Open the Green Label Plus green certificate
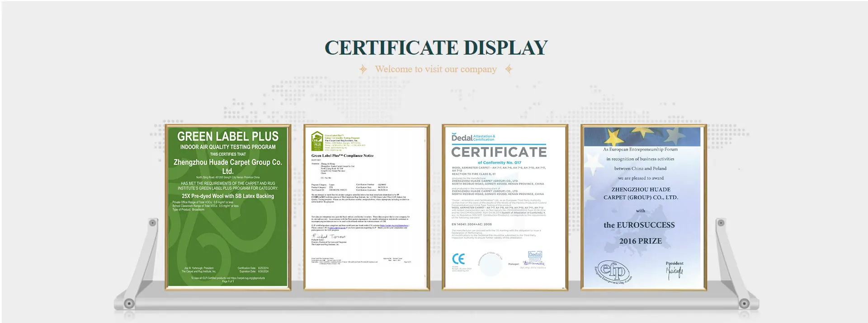This screenshot has width=868, height=323. [x=228, y=207]
